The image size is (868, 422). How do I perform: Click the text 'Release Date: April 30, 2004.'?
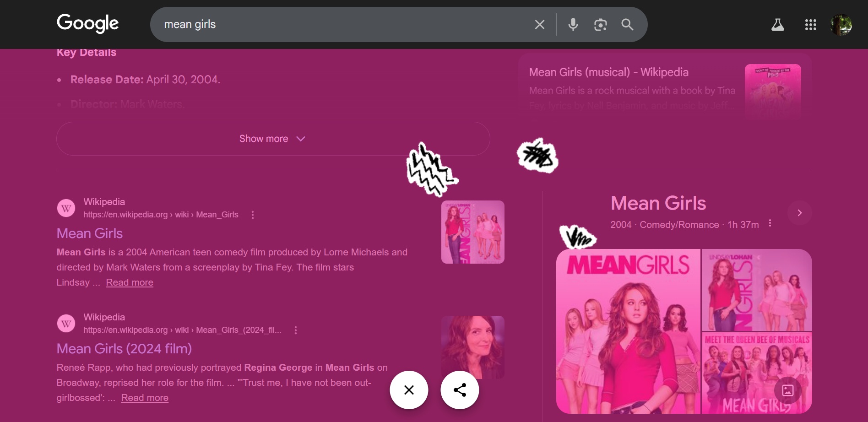coord(145,80)
